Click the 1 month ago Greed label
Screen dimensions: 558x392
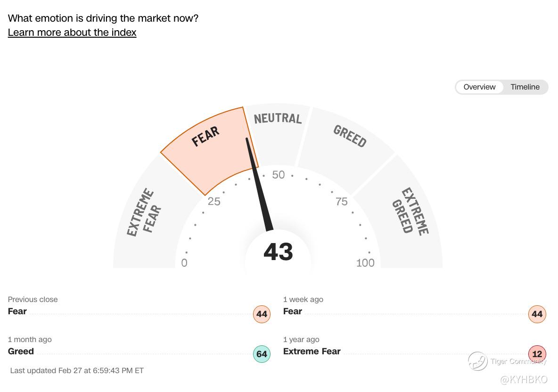(x=21, y=351)
